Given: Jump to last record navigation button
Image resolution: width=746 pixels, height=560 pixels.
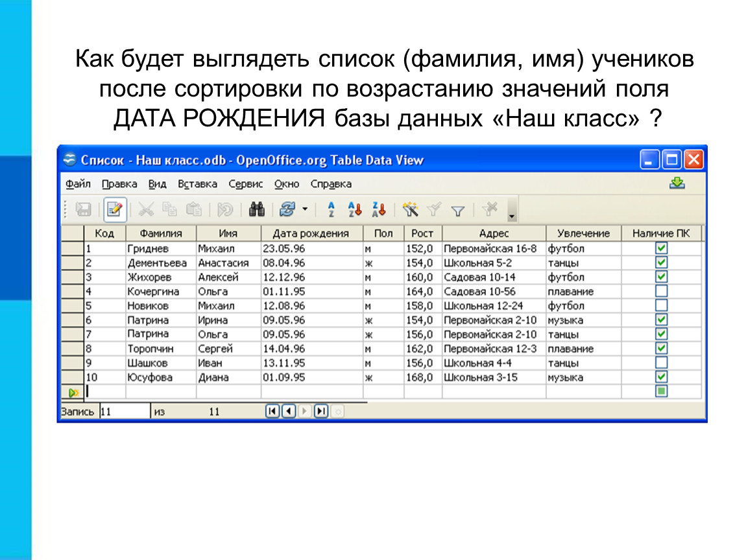Looking at the screenshot, I should click(321, 411).
